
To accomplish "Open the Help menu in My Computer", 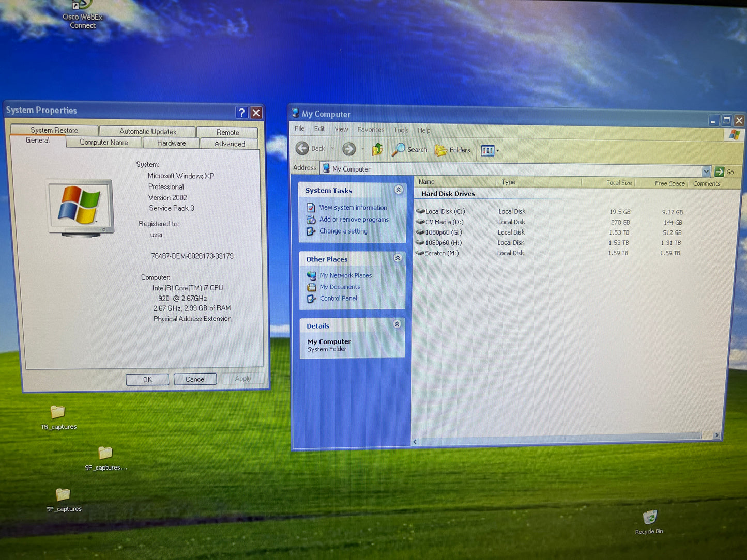I will tap(424, 130).
